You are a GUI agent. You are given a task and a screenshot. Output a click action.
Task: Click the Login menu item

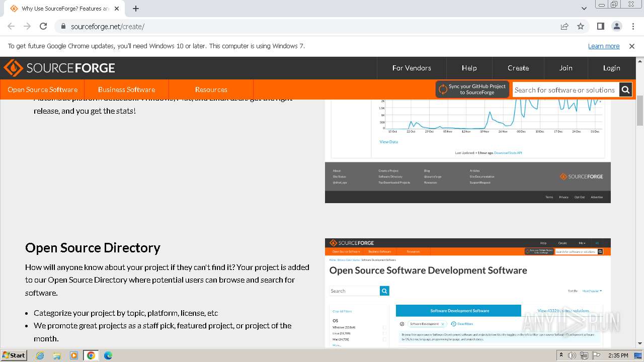(x=612, y=68)
